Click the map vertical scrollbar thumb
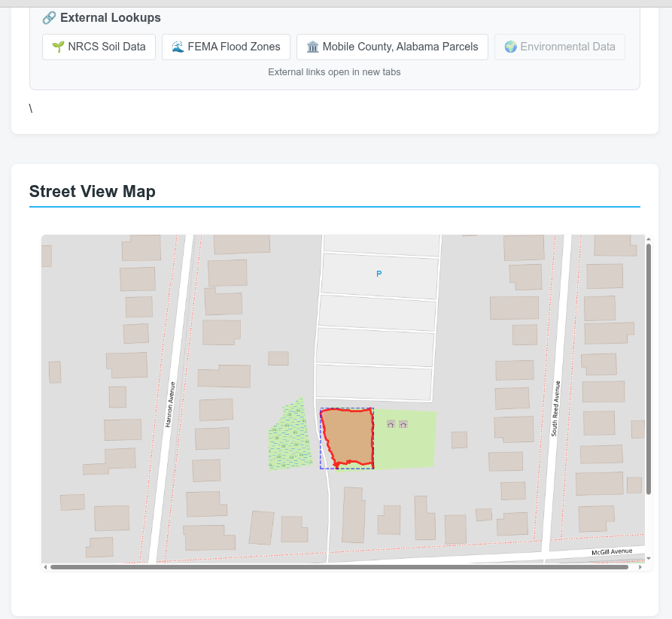The width and height of the screenshot is (672, 619). point(649,369)
